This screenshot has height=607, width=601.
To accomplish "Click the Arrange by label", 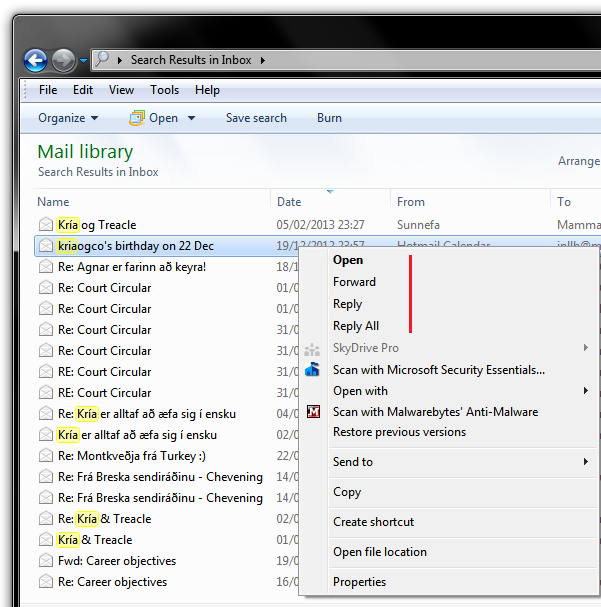I will coord(579,161).
